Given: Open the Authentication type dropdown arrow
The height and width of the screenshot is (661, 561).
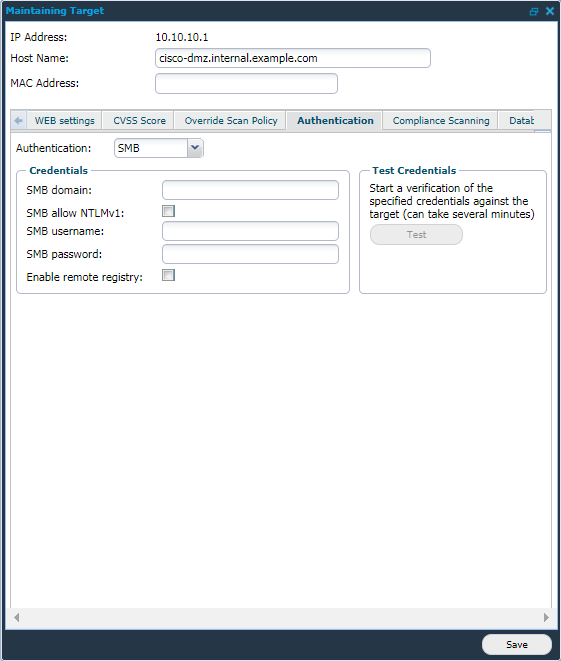Looking at the screenshot, I should [195, 148].
